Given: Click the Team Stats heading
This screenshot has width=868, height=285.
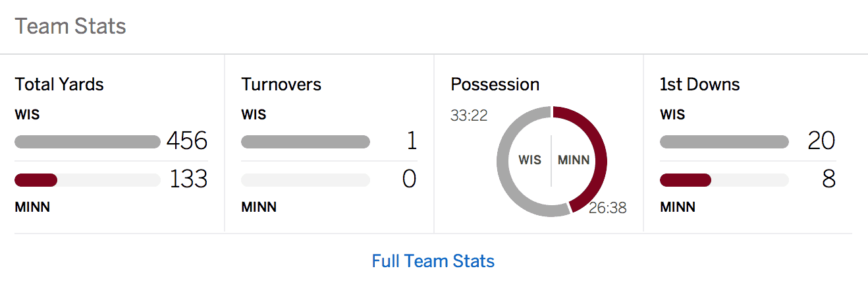Looking at the screenshot, I should click(70, 26).
